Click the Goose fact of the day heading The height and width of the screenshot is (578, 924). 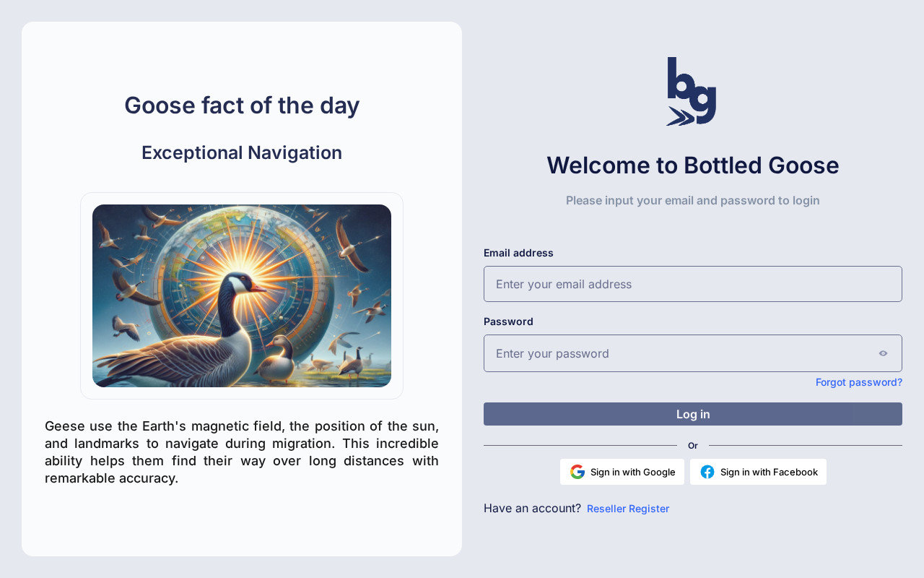(x=242, y=105)
